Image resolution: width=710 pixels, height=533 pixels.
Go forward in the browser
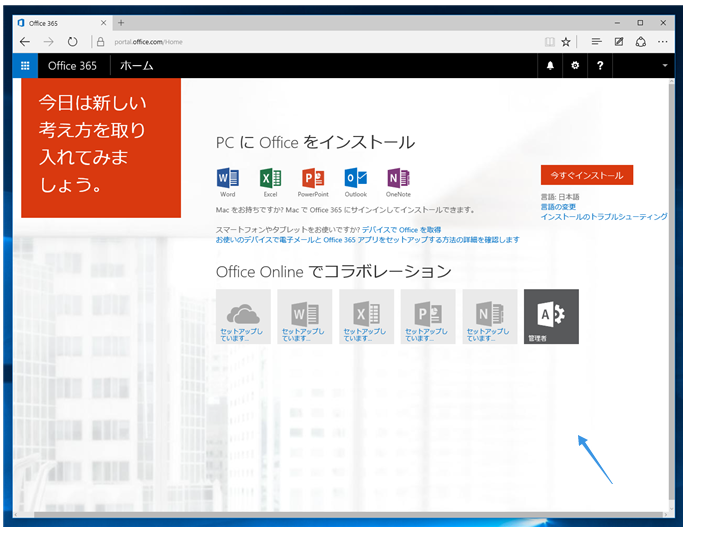point(48,42)
